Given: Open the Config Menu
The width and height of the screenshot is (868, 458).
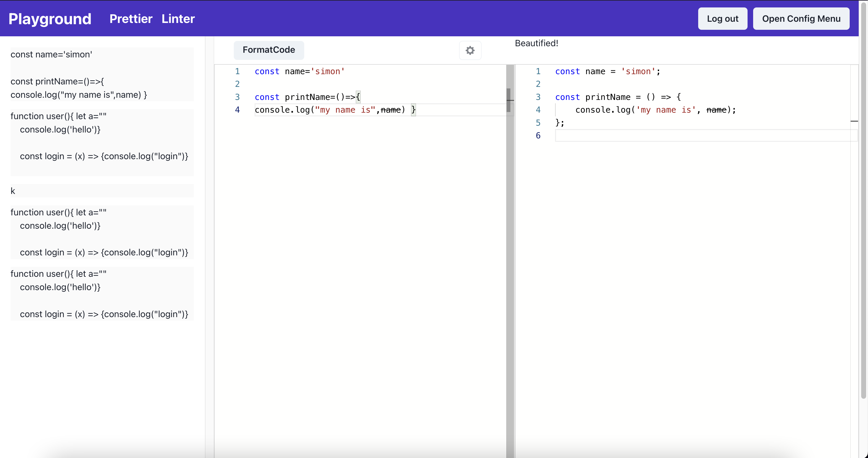Looking at the screenshot, I should pyautogui.click(x=801, y=19).
